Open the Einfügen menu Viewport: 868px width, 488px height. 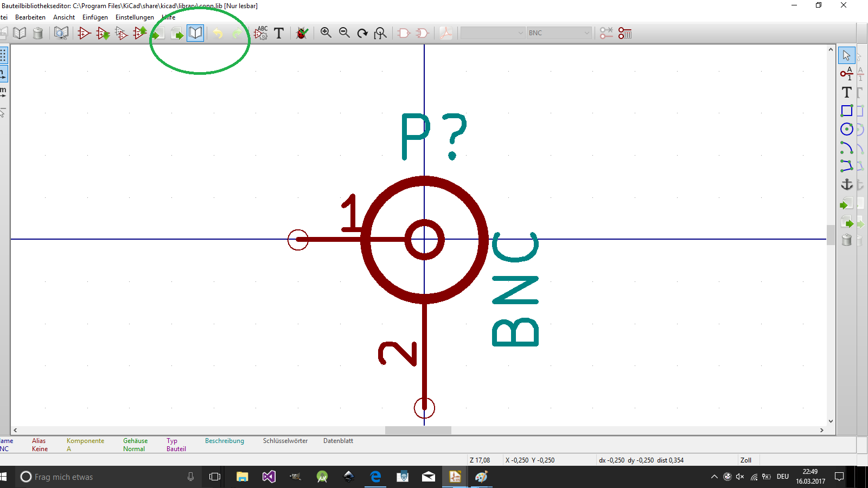click(x=95, y=17)
